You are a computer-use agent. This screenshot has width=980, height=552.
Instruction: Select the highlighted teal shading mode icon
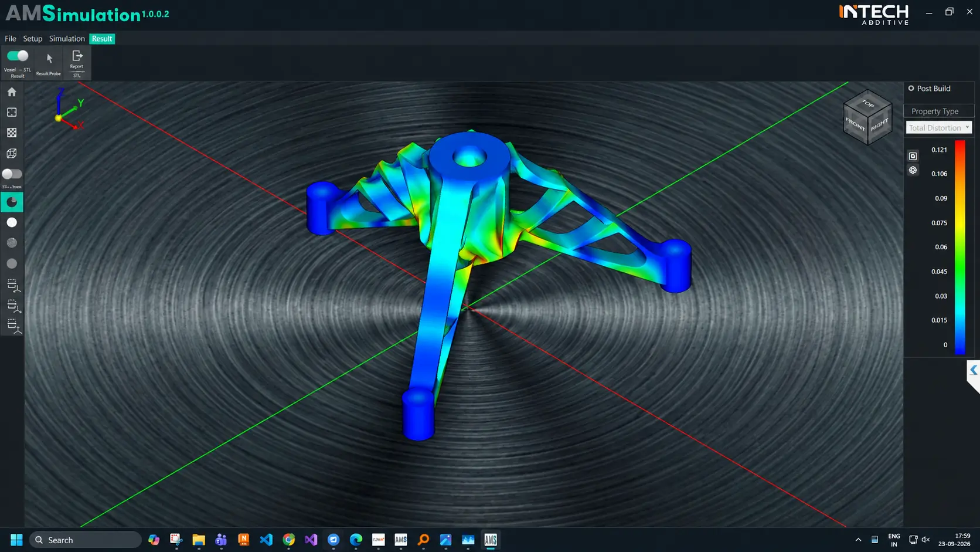pos(12,202)
